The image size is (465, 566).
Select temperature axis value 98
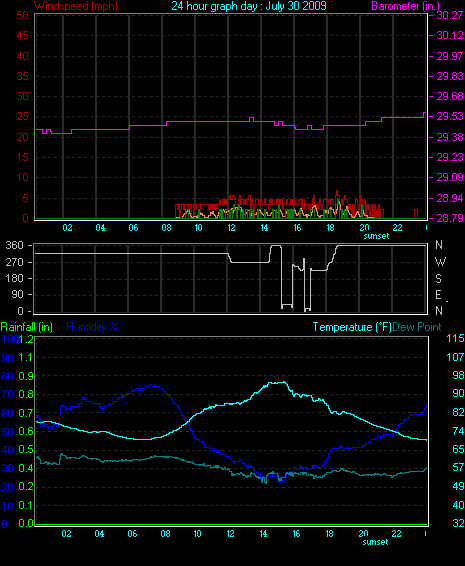point(458,375)
